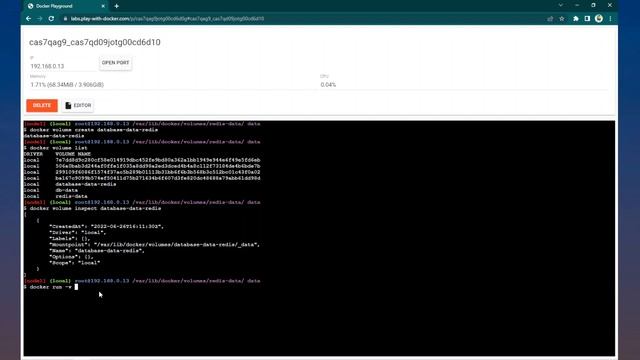Open the file EDITOR

78,105
